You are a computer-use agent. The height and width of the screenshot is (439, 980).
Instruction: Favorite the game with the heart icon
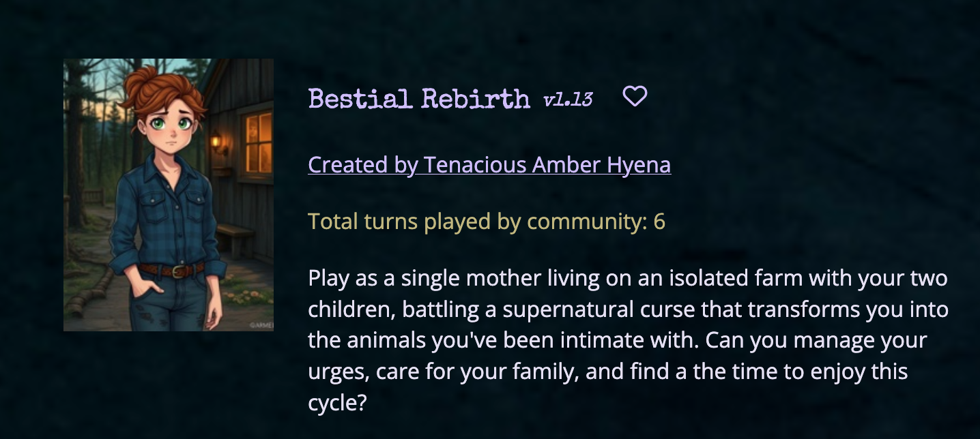click(635, 97)
